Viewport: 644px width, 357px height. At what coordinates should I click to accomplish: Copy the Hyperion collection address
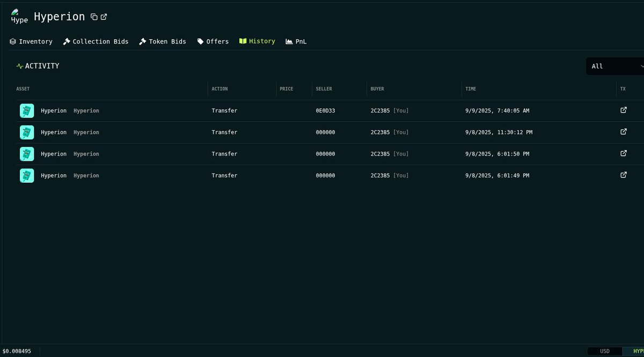94,16
